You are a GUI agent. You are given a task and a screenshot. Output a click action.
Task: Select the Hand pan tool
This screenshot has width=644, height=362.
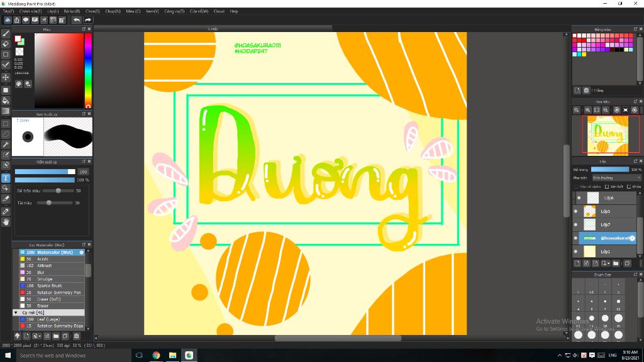coord(6,222)
